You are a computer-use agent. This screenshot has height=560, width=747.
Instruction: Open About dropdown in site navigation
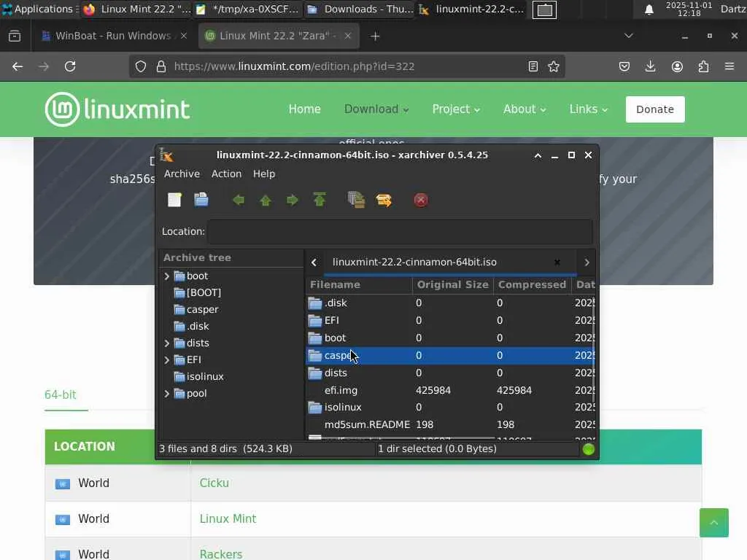524,109
